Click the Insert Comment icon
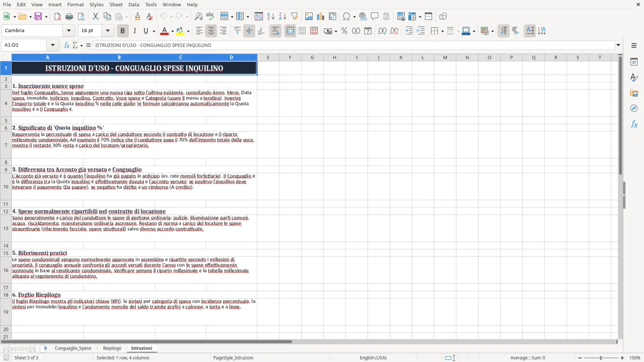Image resolution: width=644 pixels, height=362 pixels. pos(375,17)
